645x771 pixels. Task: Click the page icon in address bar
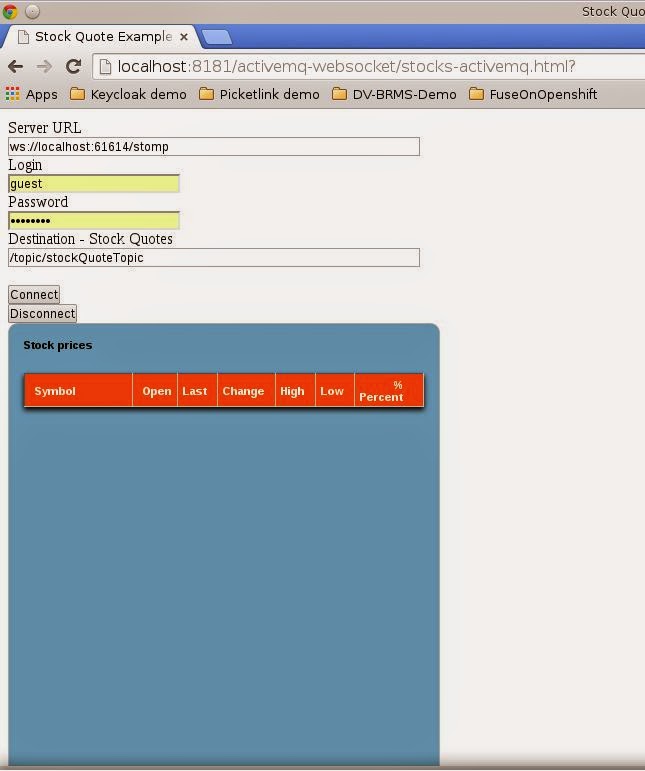[x=105, y=66]
